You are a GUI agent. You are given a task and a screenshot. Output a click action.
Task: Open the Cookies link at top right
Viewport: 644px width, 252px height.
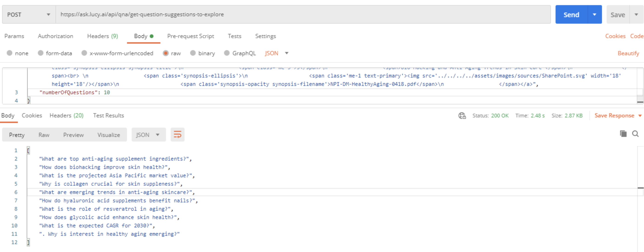click(615, 36)
